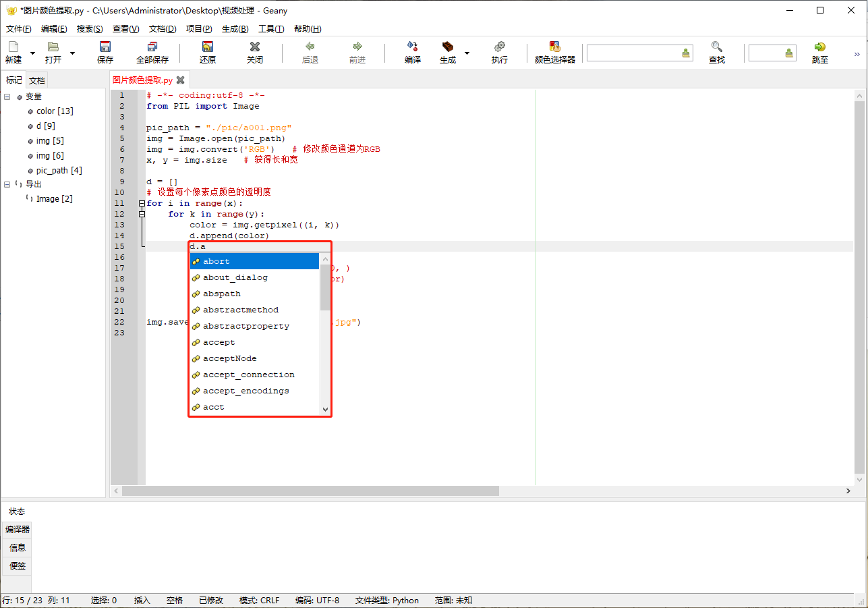Click inside the toolbar search field
868x608 pixels.
coord(634,52)
